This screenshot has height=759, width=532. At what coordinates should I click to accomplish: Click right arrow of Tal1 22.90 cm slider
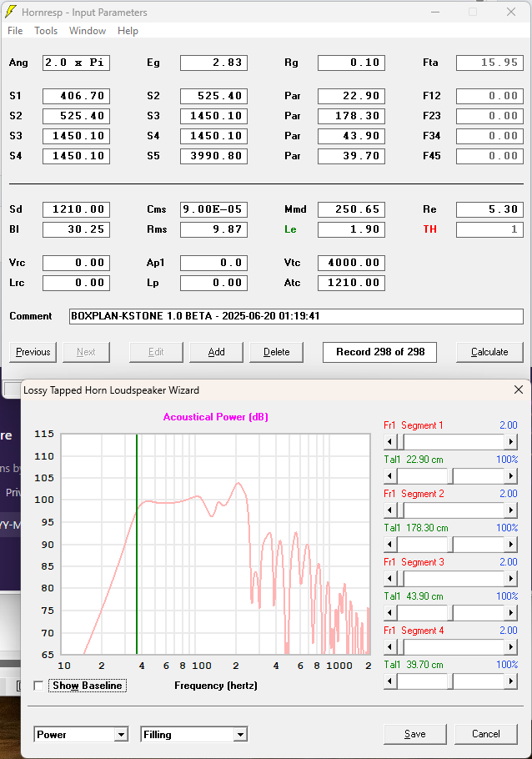[510, 475]
